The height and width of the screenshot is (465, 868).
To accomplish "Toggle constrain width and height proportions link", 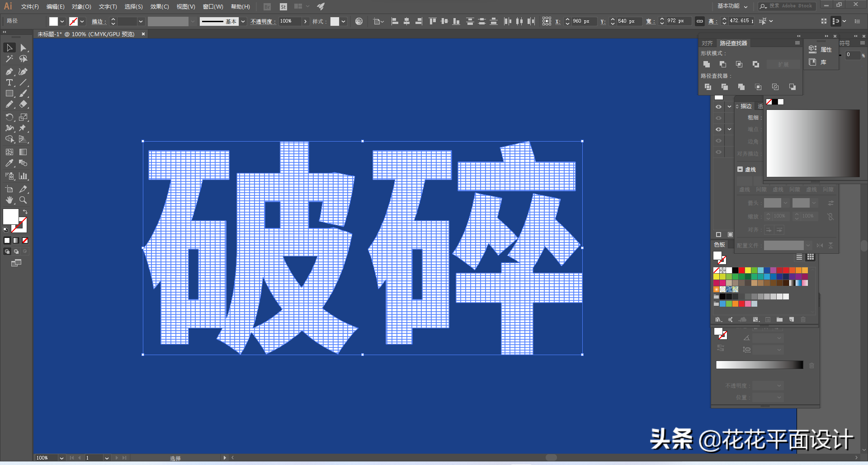I will pos(700,21).
